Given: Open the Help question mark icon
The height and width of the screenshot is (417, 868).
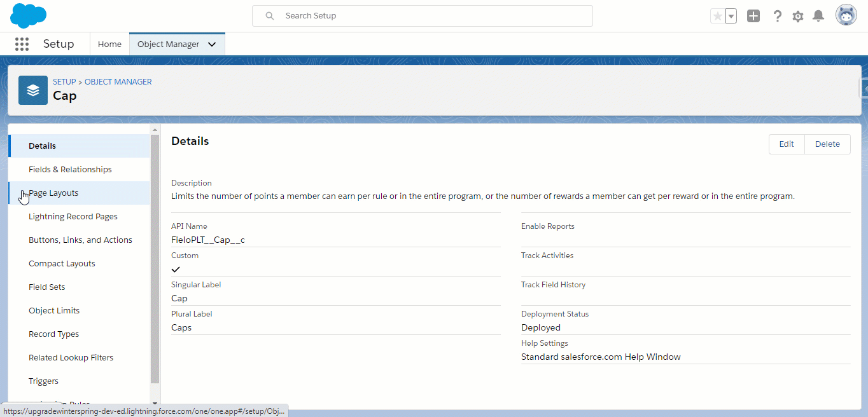Looking at the screenshot, I should click(x=777, y=16).
